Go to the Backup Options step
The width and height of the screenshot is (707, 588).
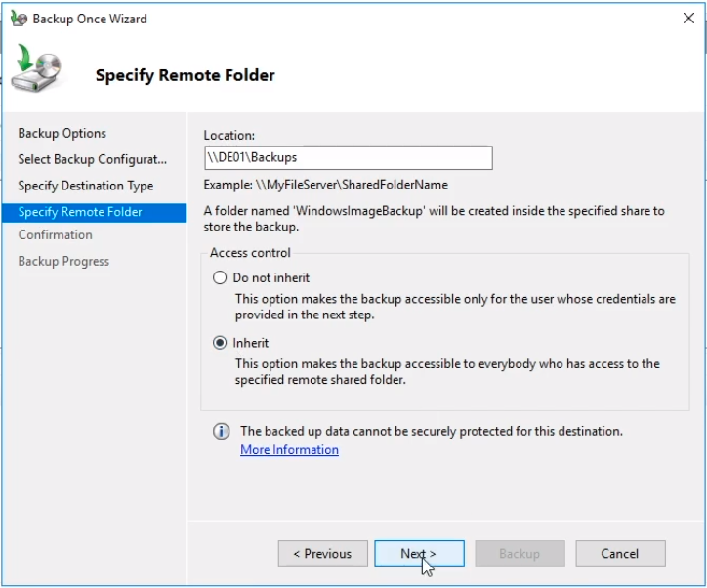coord(62,134)
